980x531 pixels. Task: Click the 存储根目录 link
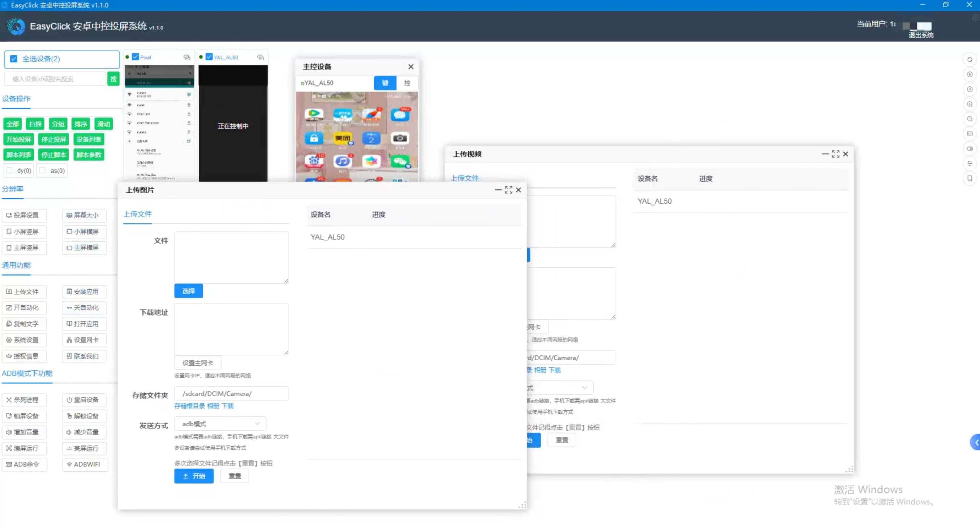[189, 406]
